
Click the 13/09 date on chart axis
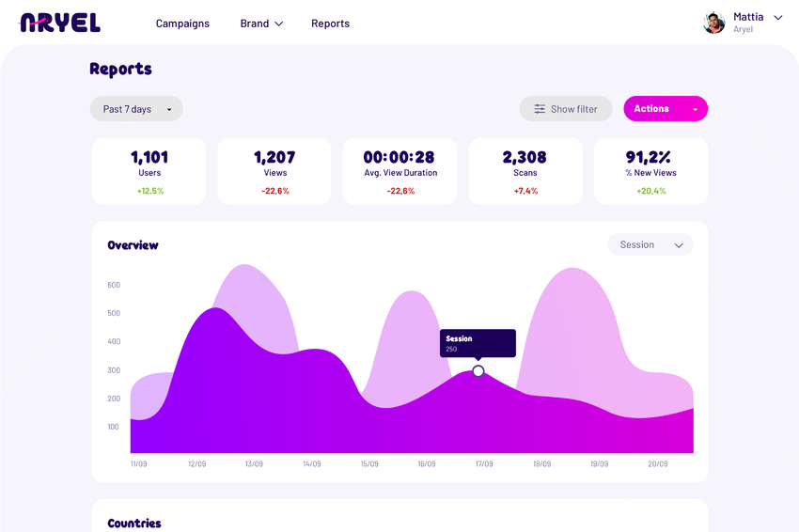[254, 464]
